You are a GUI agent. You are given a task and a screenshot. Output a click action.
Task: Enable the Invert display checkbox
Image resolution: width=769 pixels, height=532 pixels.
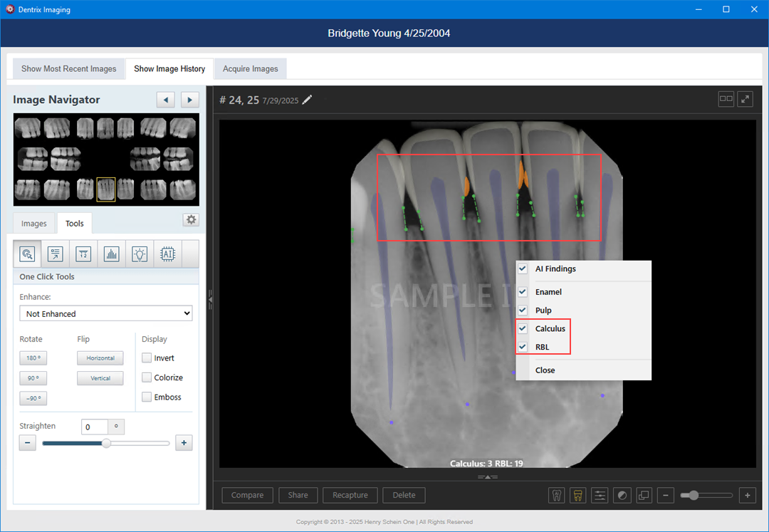pyautogui.click(x=147, y=358)
